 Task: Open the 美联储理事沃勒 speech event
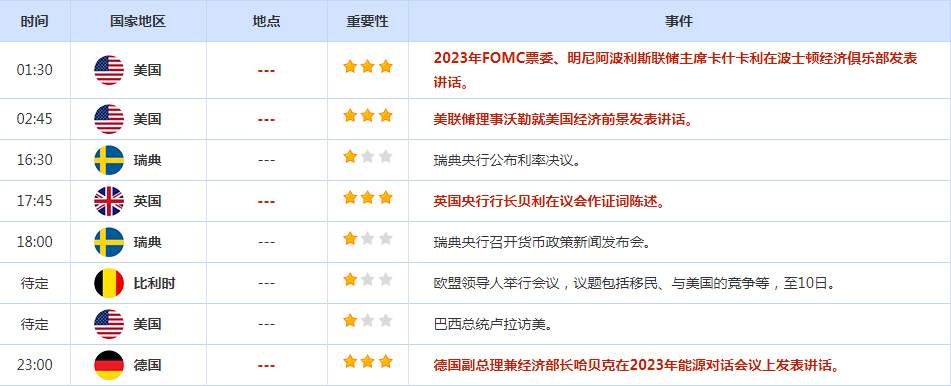[x=563, y=120]
